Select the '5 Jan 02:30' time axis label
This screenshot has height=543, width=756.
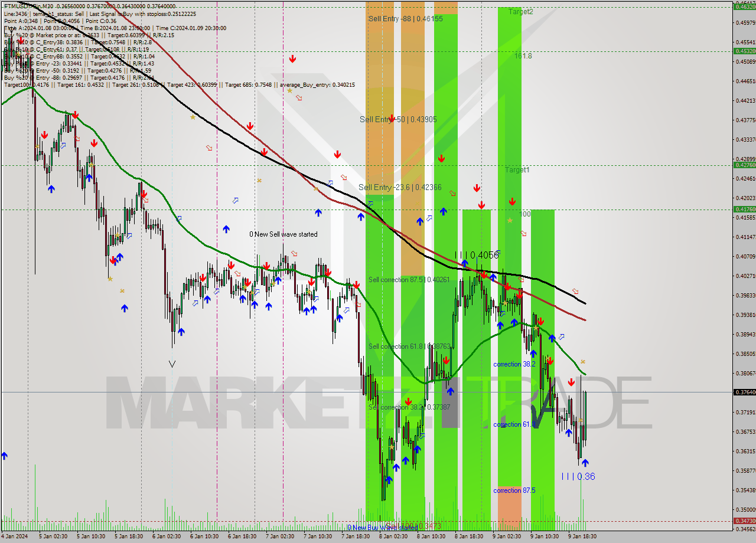tap(54, 537)
